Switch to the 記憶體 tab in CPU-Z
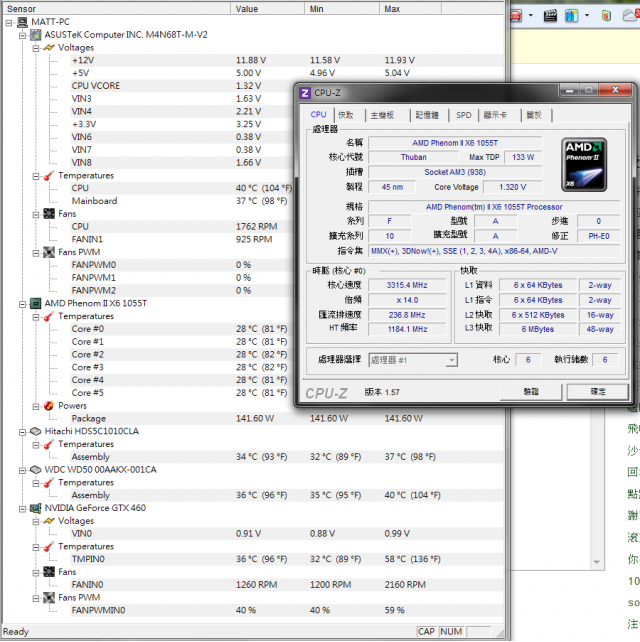This screenshot has width=640, height=642. (427, 115)
